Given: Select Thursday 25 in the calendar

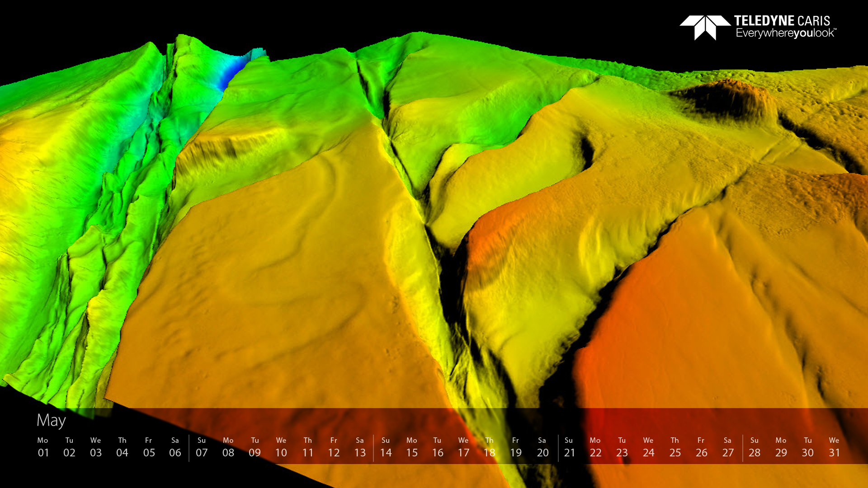Looking at the screenshot, I should click(675, 447).
